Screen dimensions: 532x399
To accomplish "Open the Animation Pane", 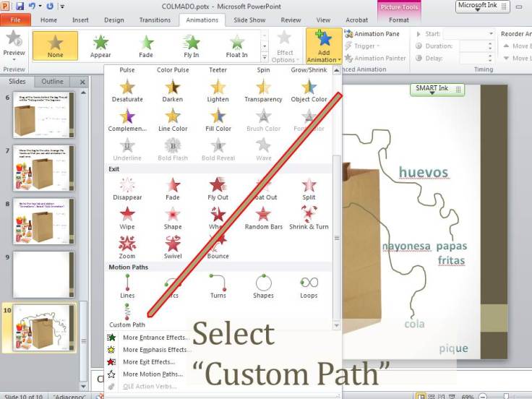I will (x=372, y=33).
